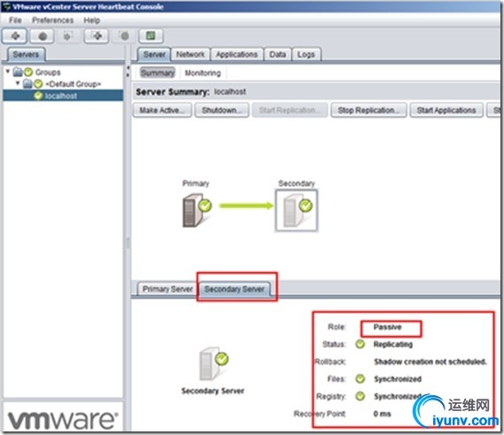This screenshot has height=435, width=504.
Task: Switch to the Primary Server tab
Action: (167, 289)
